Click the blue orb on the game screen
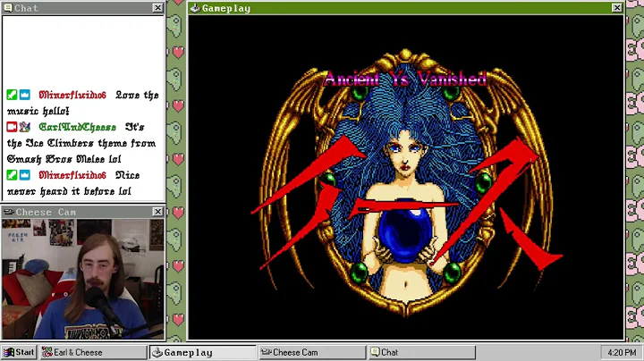This screenshot has height=361, width=644. click(404, 231)
